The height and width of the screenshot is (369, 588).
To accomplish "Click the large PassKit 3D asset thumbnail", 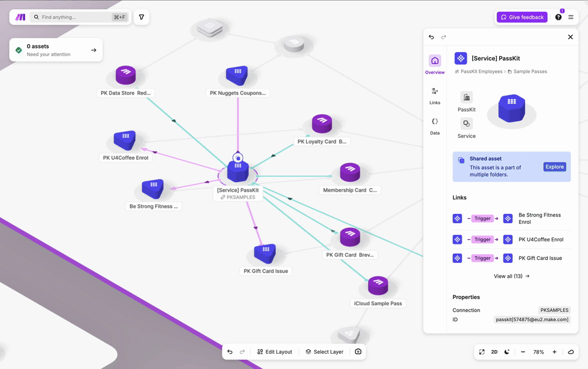I will 511,109.
